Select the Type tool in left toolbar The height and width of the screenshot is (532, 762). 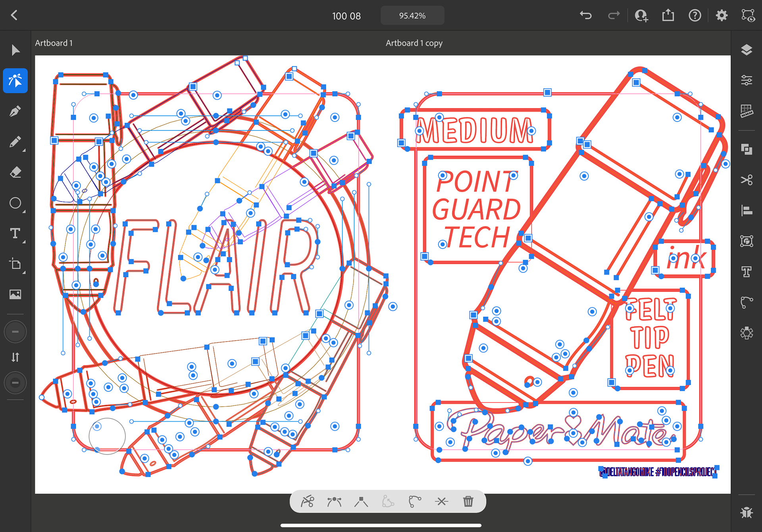[15, 233]
